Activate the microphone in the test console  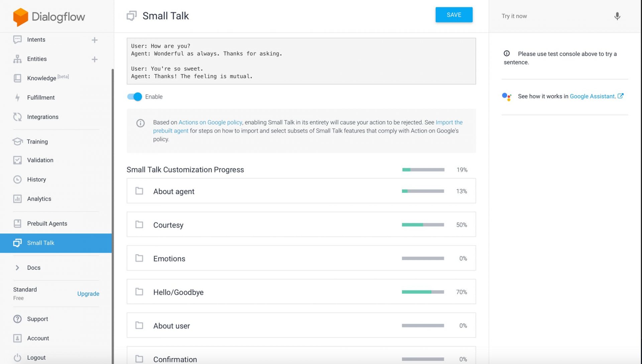(617, 16)
